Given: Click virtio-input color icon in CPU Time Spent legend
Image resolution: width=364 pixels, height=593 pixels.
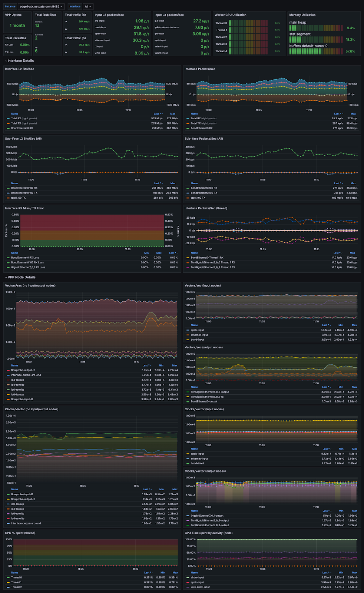Looking at the screenshot, I should 188,577.
